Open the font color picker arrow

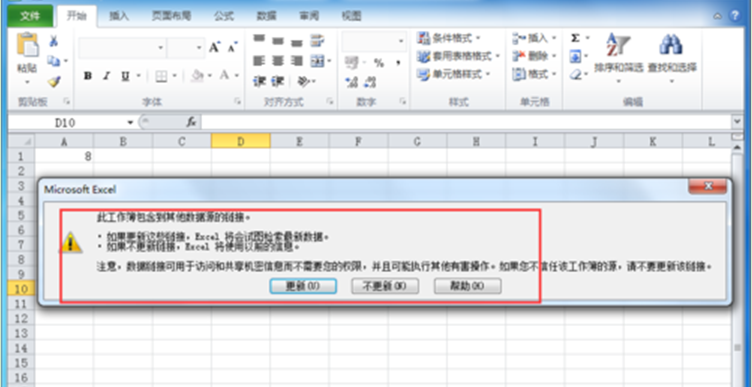click(236, 76)
